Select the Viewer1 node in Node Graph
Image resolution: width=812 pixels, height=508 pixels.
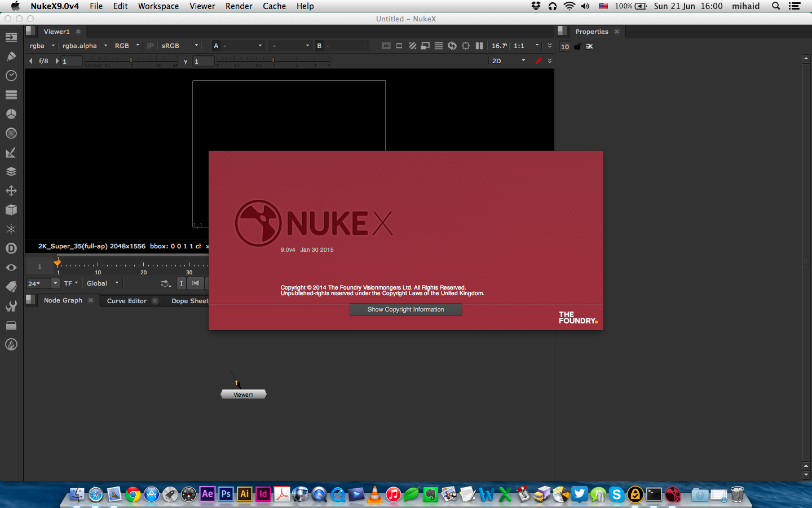[x=244, y=395]
